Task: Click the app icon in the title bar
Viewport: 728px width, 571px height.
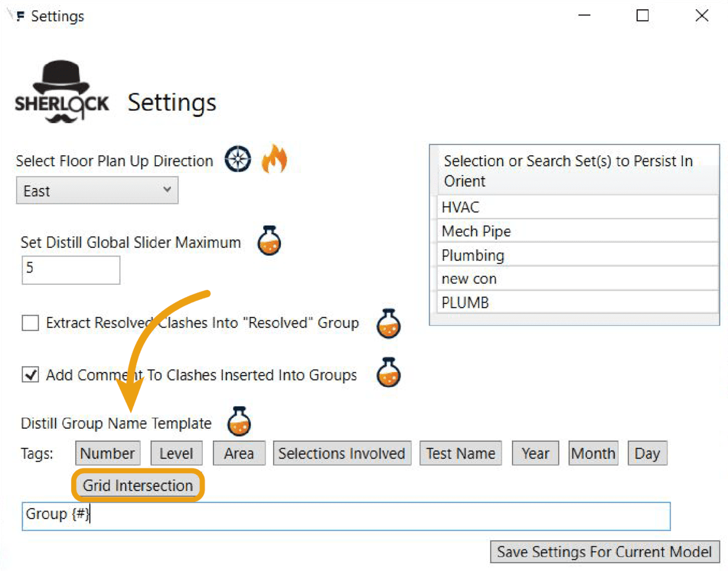Action: tap(20, 17)
